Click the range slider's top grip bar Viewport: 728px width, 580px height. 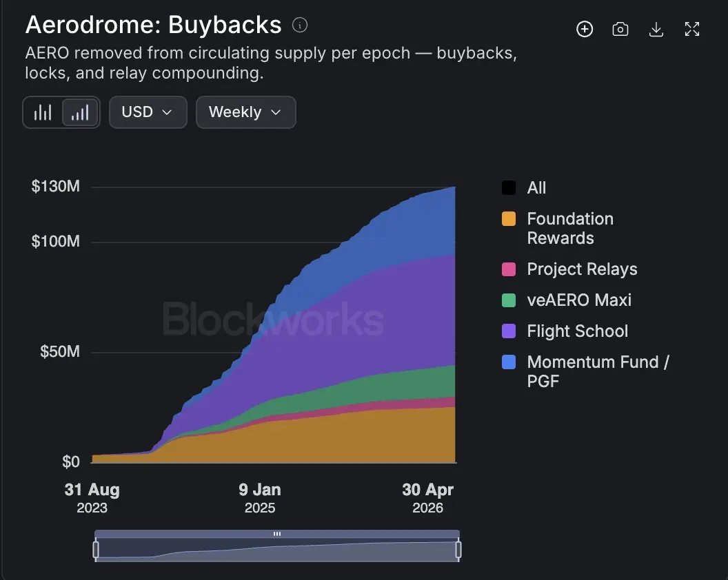coord(277,534)
